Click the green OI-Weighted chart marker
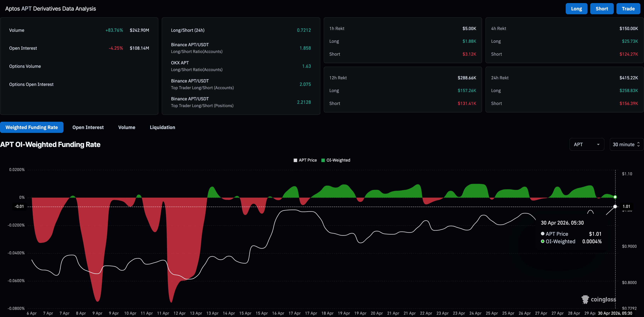Screen dimensions: 644x317 click(615, 197)
